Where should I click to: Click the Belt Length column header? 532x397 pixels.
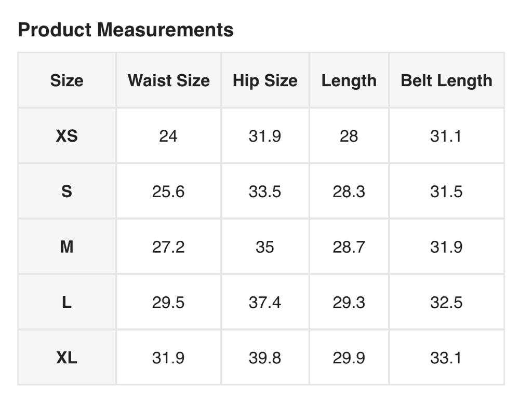[x=446, y=80]
